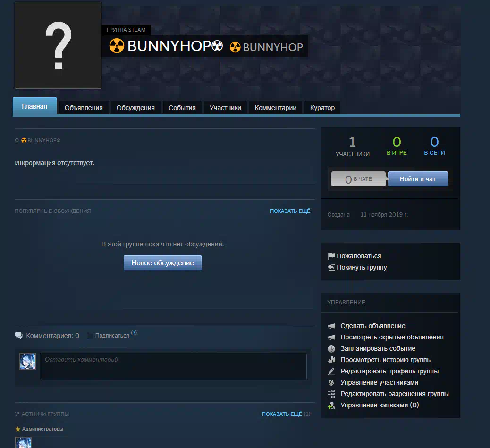Open Управление заявками (0)
Screen dimensions: 490x448
click(x=380, y=405)
